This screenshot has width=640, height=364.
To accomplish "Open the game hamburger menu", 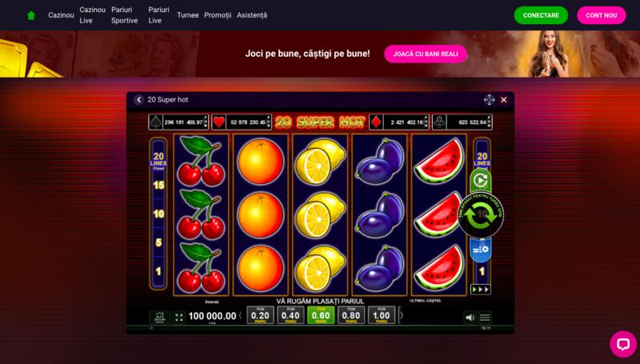I will point(485,317).
